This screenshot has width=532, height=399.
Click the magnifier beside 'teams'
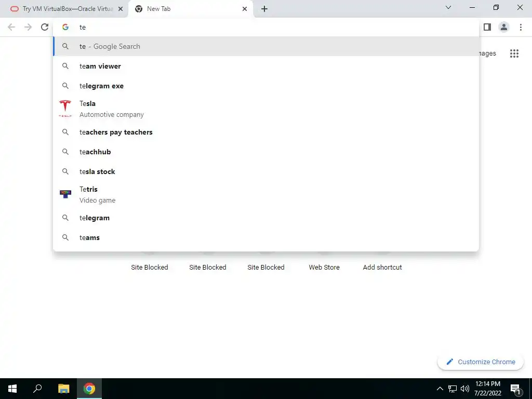(65, 237)
